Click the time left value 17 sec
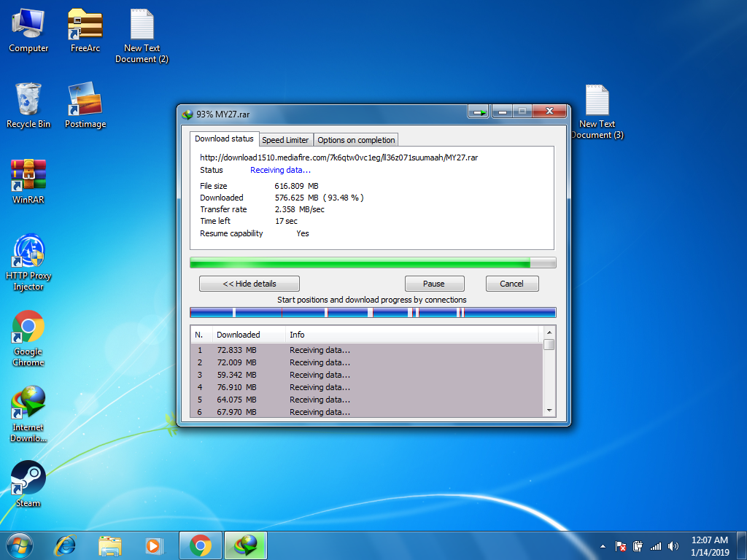 (286, 221)
